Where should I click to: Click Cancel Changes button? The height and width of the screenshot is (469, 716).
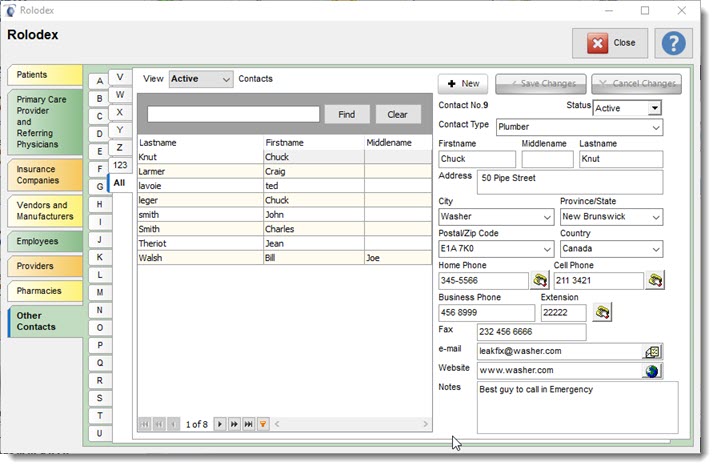pyautogui.click(x=637, y=84)
